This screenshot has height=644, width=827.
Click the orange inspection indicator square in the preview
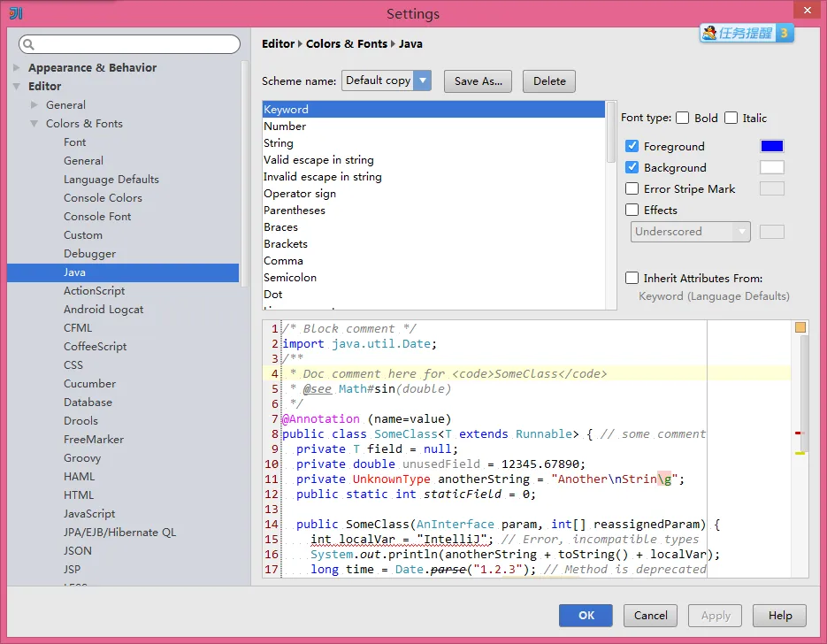(800, 327)
